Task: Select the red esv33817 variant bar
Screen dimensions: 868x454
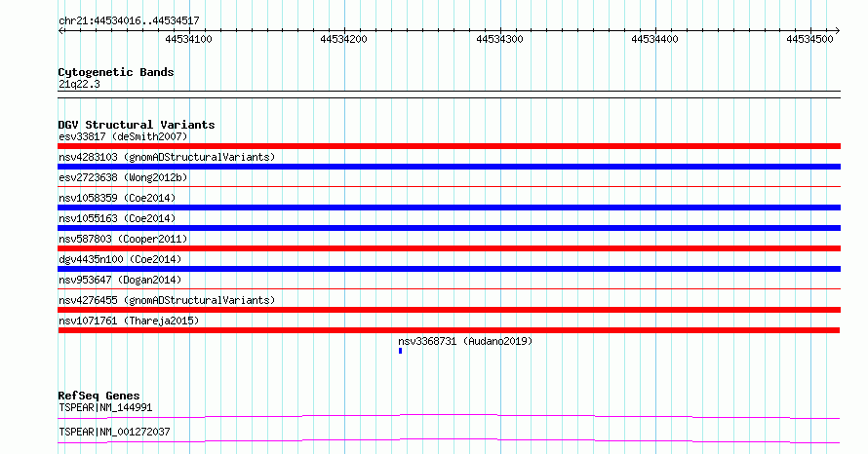Action: 449,146
